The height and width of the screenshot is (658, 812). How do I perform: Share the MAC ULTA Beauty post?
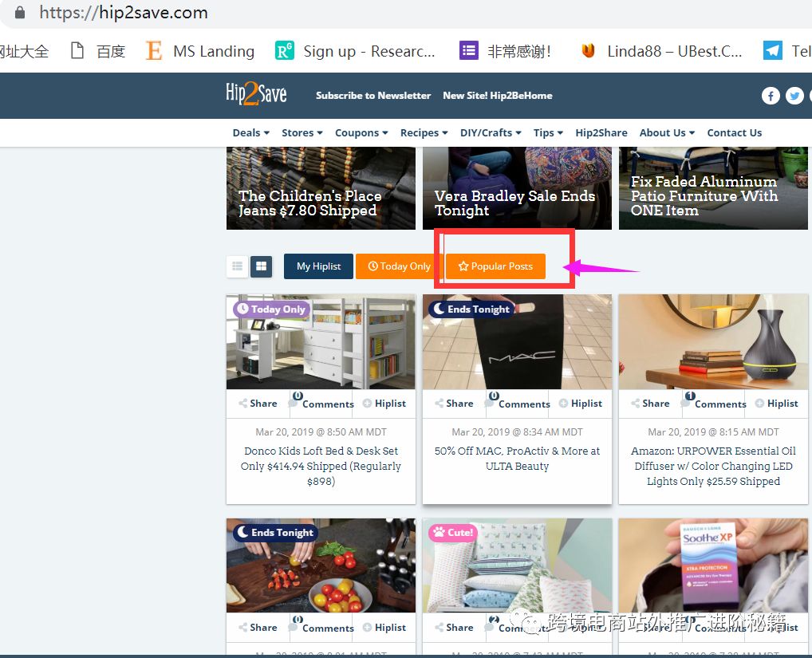[454, 404]
